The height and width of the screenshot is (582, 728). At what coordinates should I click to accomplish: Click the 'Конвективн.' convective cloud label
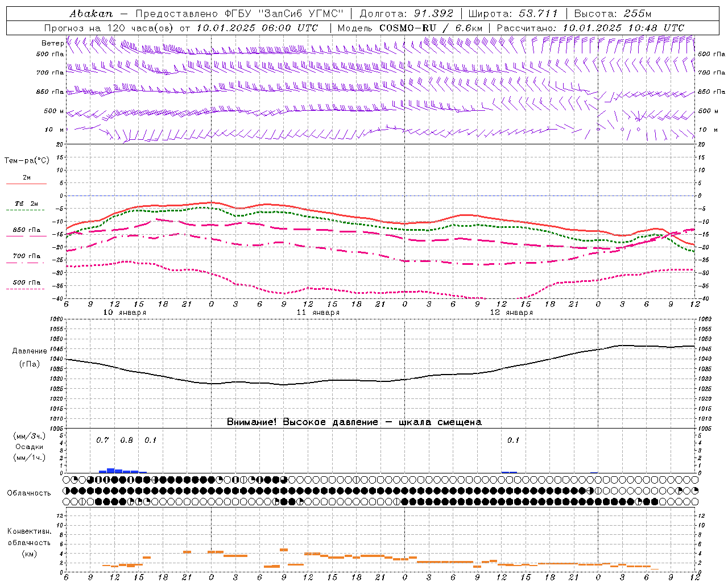click(x=29, y=531)
